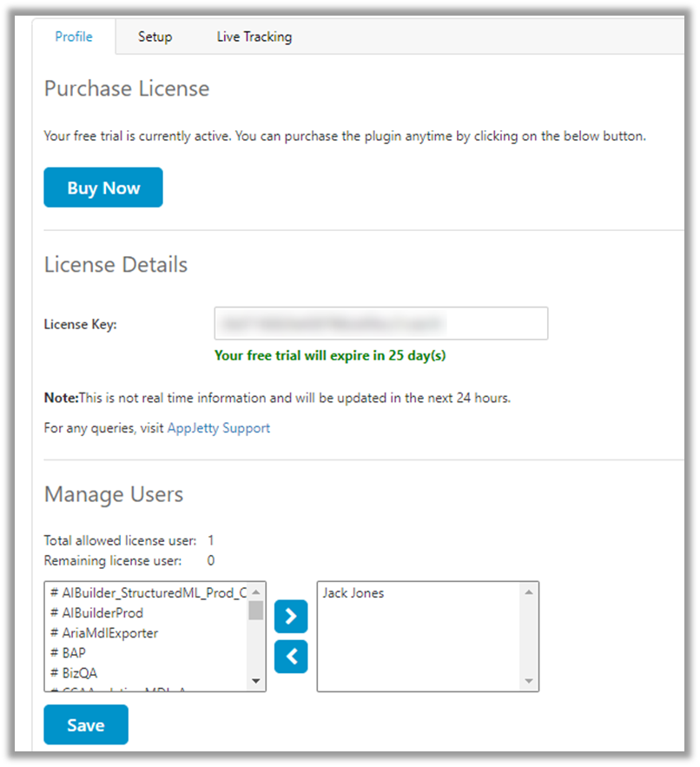
Task: Open the Profile tab
Action: tap(74, 36)
